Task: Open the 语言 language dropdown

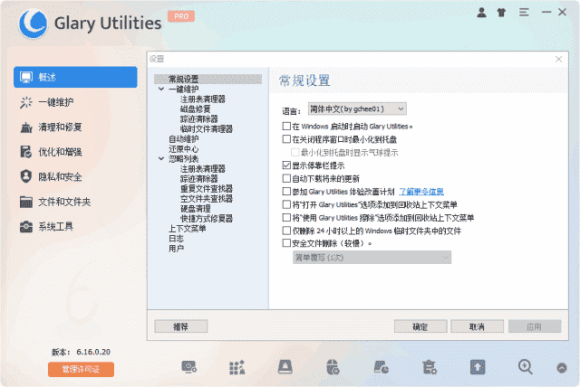Action: [x=357, y=109]
